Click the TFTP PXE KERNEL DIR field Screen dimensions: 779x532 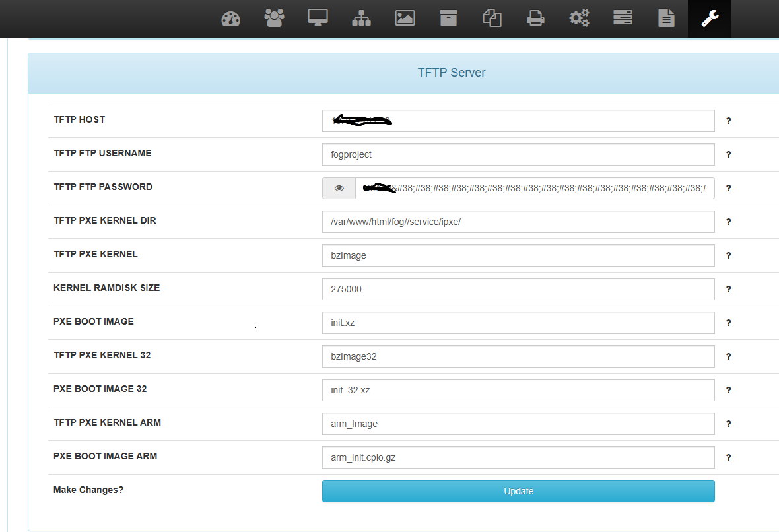pyautogui.click(x=518, y=222)
